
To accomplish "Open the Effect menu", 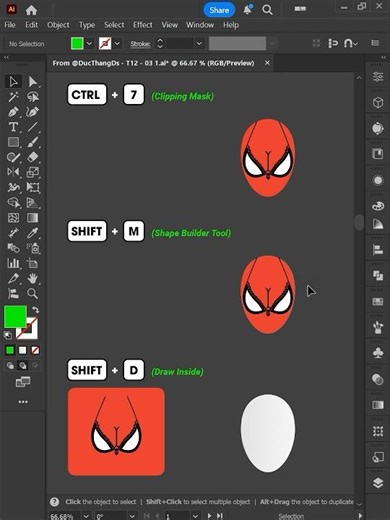I will [x=143, y=25].
